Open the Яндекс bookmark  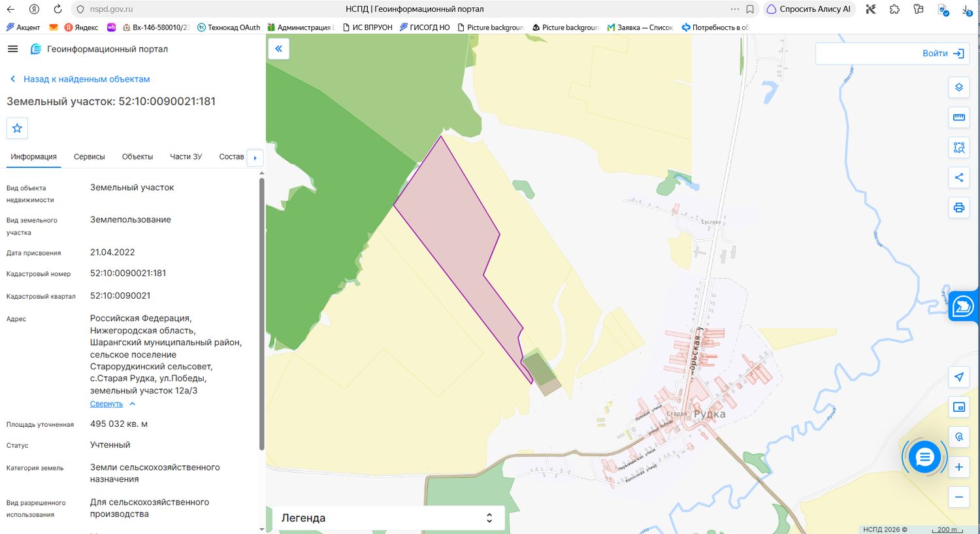(81, 27)
